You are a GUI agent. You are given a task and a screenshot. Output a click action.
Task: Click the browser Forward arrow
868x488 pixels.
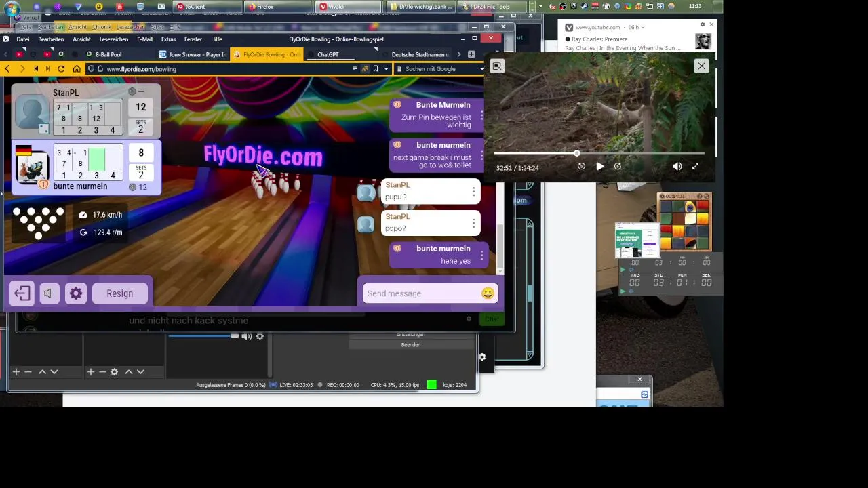pos(22,68)
